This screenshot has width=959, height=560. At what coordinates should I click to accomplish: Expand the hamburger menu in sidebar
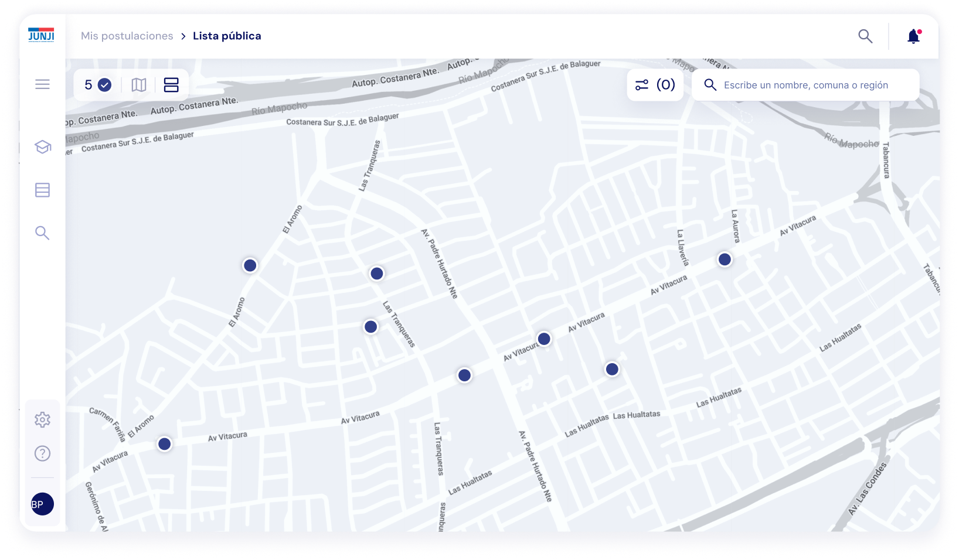point(42,84)
